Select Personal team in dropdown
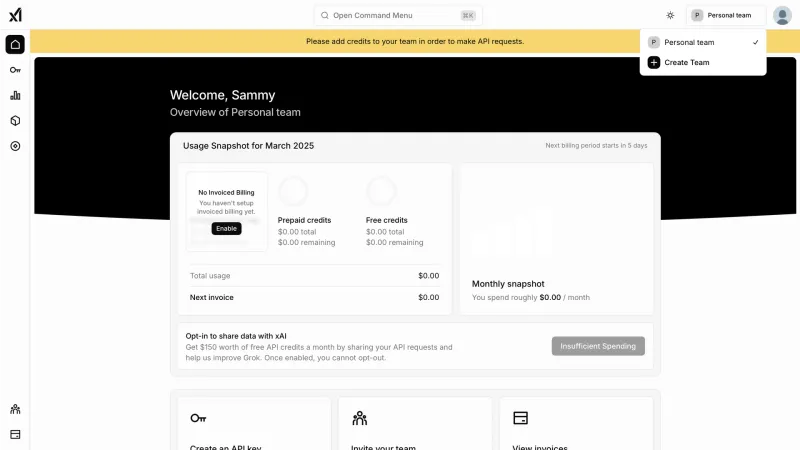This screenshot has height=450, width=800. pyautogui.click(x=703, y=42)
